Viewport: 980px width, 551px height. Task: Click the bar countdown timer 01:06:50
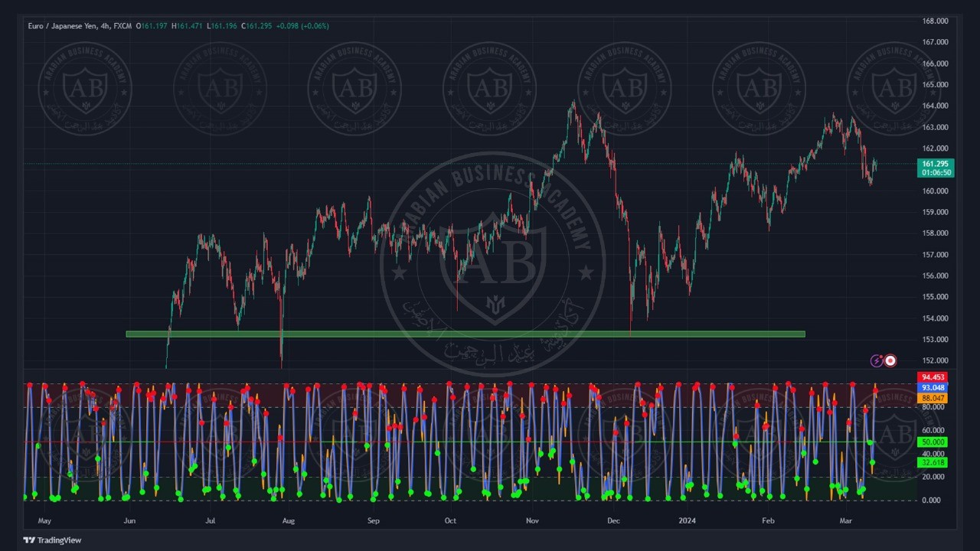tap(935, 173)
